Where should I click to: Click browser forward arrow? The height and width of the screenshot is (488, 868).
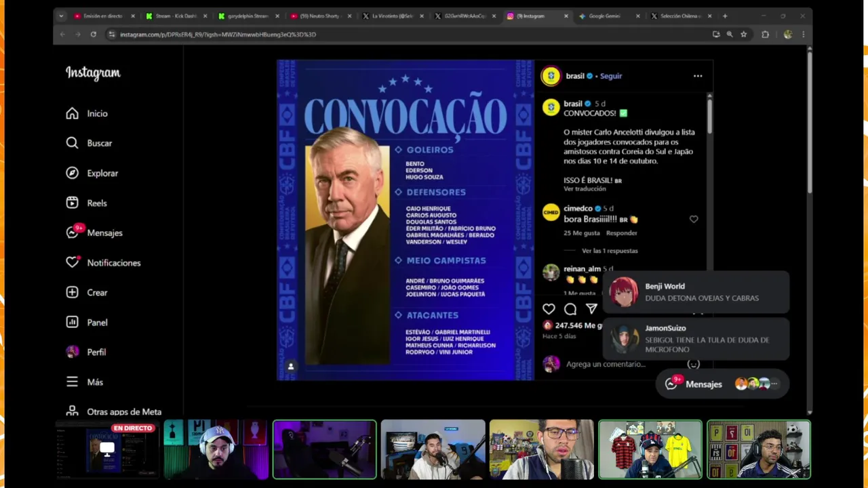77,34
